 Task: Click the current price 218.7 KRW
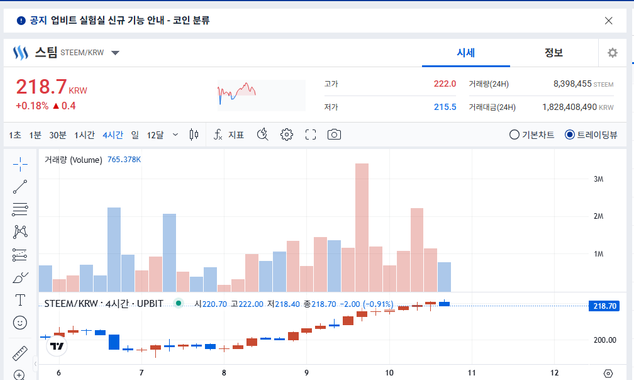click(x=51, y=87)
